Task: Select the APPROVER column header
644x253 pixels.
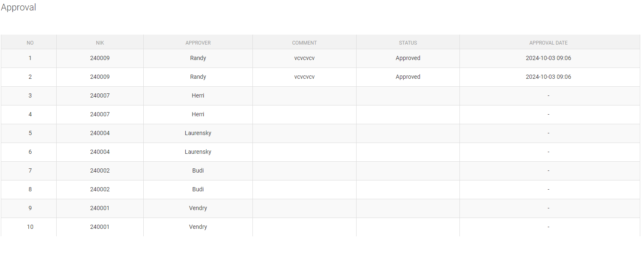Action: 198,43
